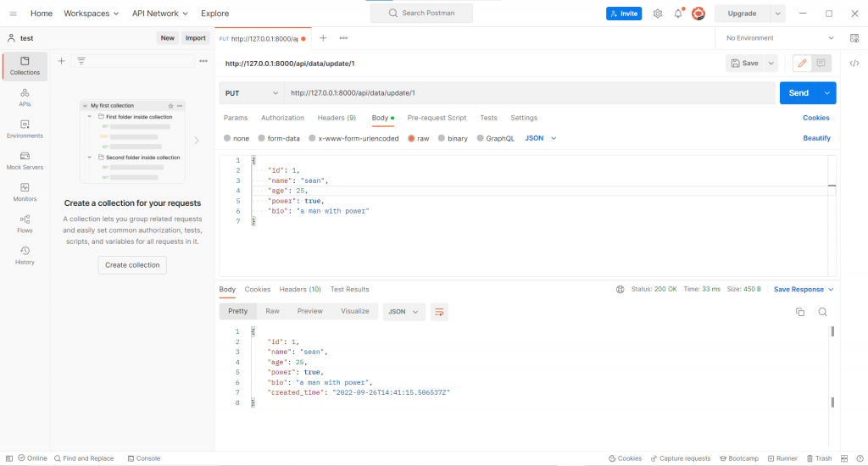Click the Import button
The height and width of the screenshot is (466, 868).
pyautogui.click(x=196, y=38)
